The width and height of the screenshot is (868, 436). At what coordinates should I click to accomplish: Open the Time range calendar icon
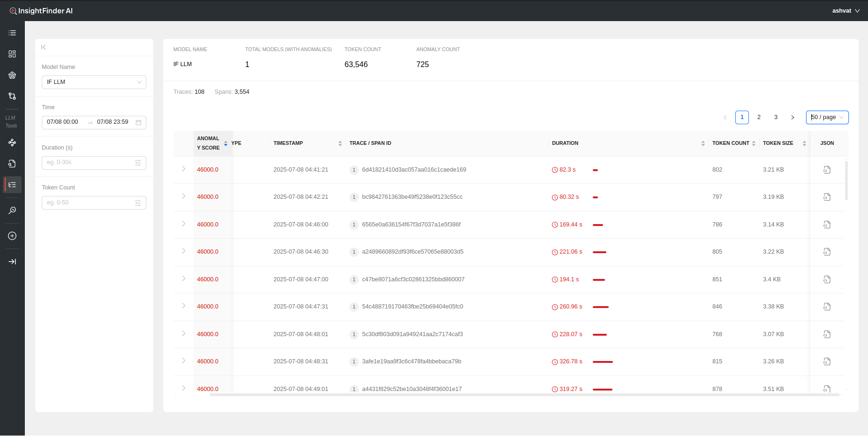click(x=138, y=122)
